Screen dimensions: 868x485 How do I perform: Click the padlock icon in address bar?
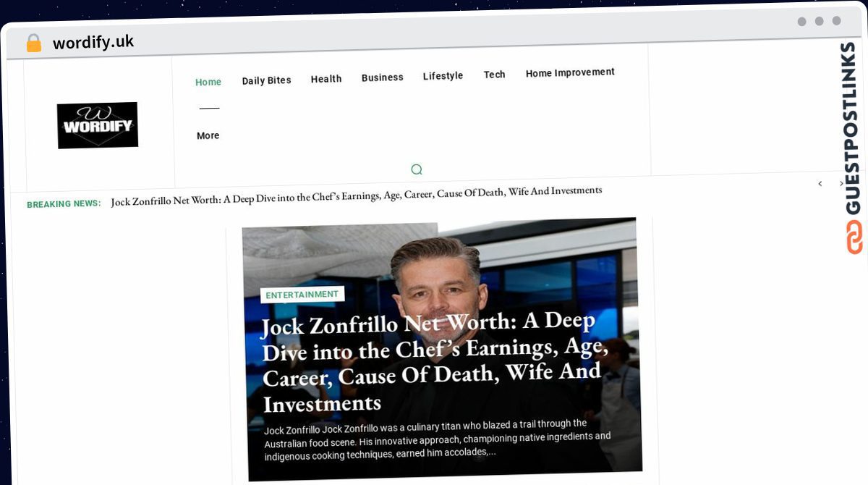pyautogui.click(x=33, y=43)
